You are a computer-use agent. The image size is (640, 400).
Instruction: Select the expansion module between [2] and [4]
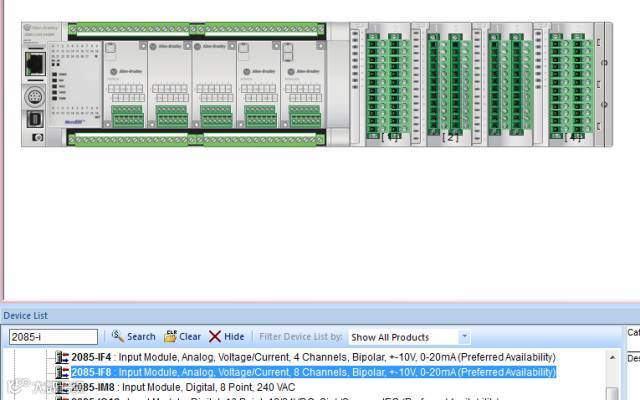point(502,84)
